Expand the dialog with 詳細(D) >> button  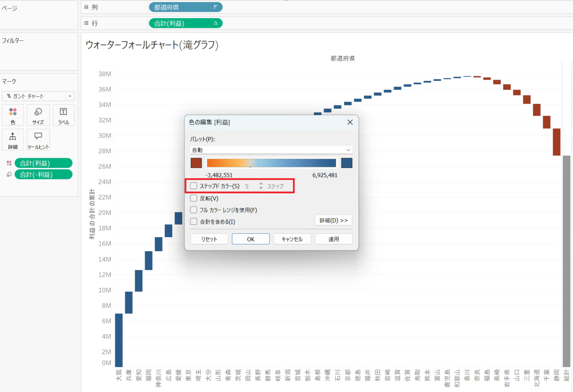tap(334, 220)
